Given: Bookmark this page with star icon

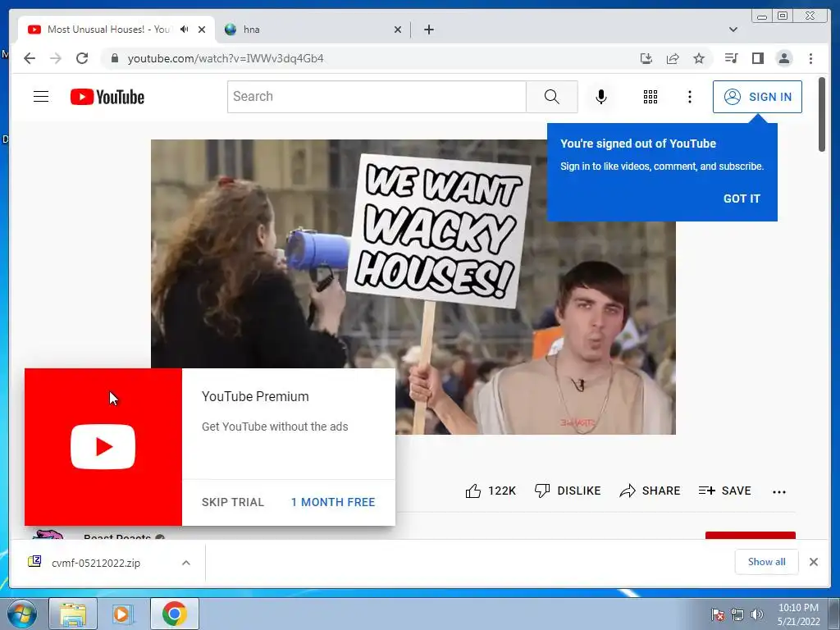Looking at the screenshot, I should point(699,58).
